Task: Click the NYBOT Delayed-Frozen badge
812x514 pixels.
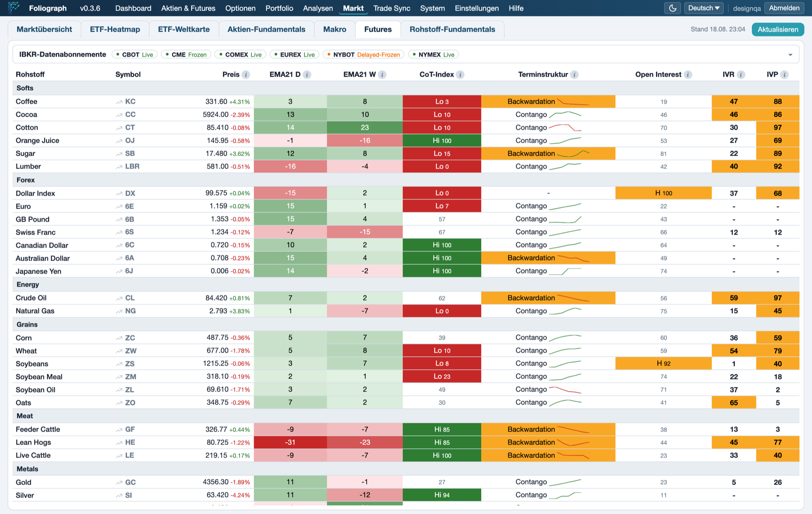Action: click(363, 55)
